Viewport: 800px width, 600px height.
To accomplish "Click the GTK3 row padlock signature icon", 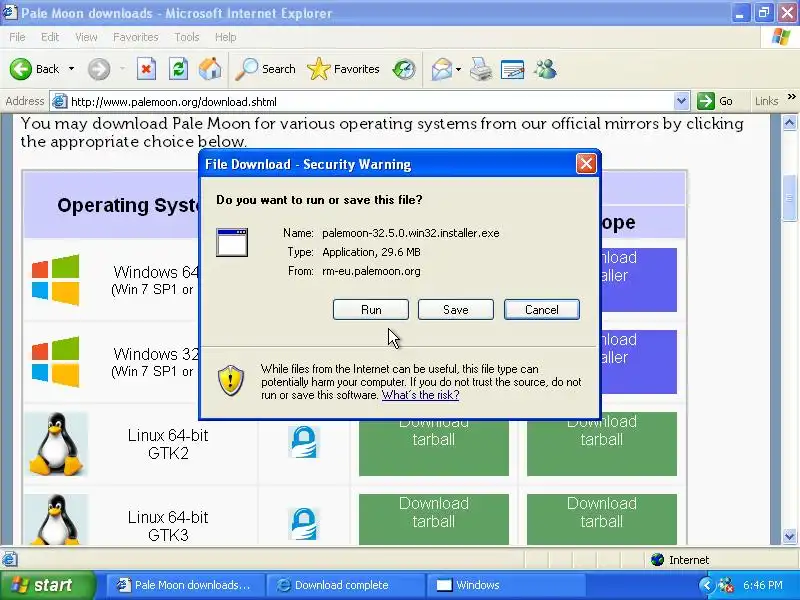I will (x=304, y=523).
